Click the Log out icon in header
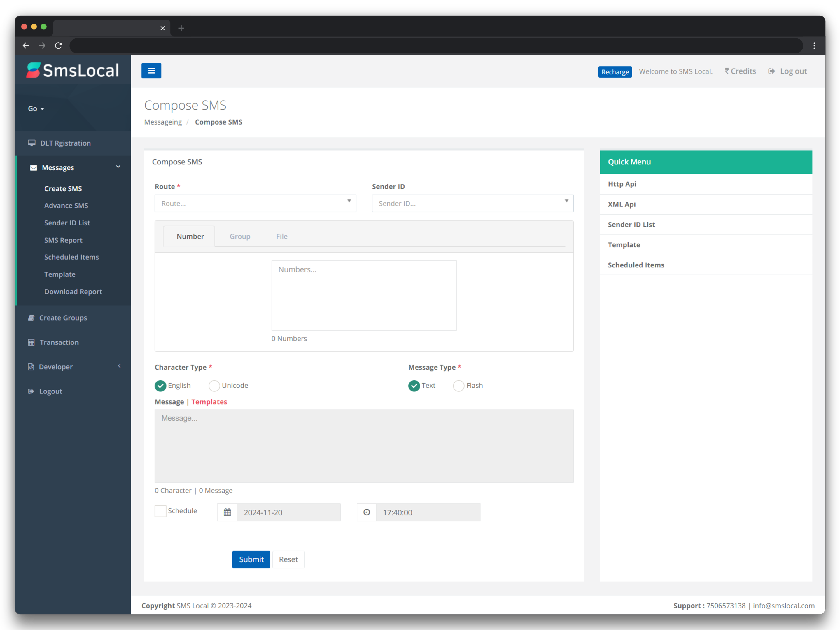The image size is (840, 630). click(x=772, y=71)
